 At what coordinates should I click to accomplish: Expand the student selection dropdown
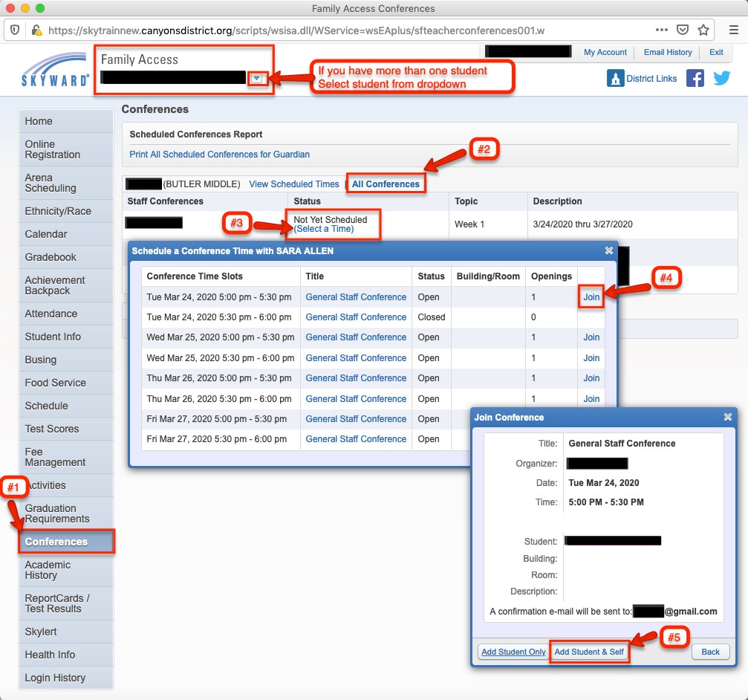pyautogui.click(x=256, y=78)
